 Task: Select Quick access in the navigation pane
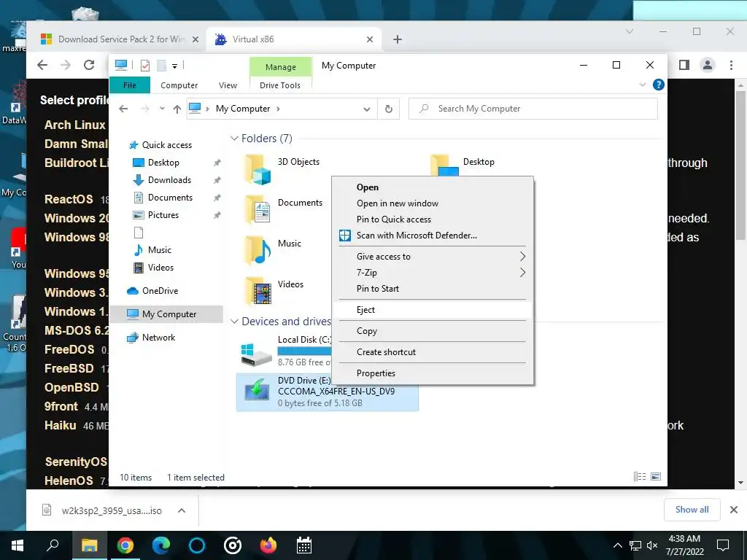coord(166,145)
